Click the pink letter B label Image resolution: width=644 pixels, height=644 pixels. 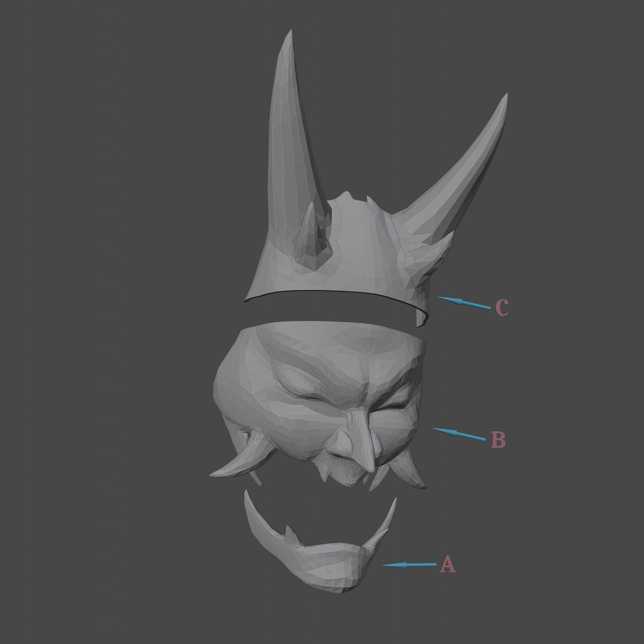pos(499,439)
